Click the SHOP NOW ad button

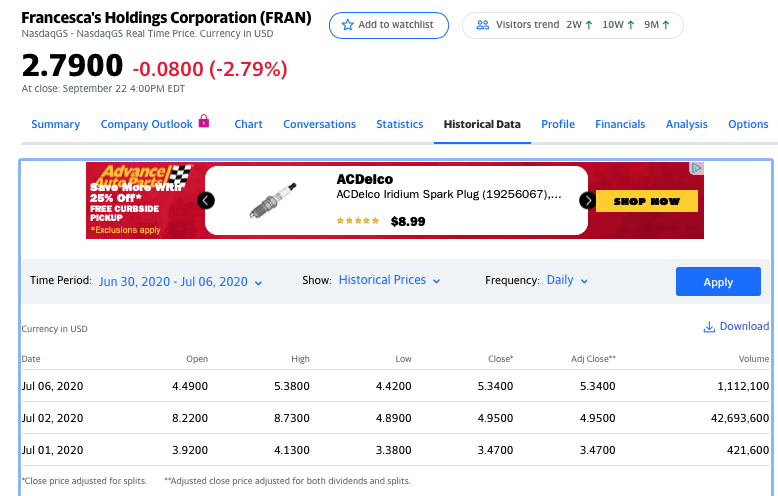coord(647,201)
